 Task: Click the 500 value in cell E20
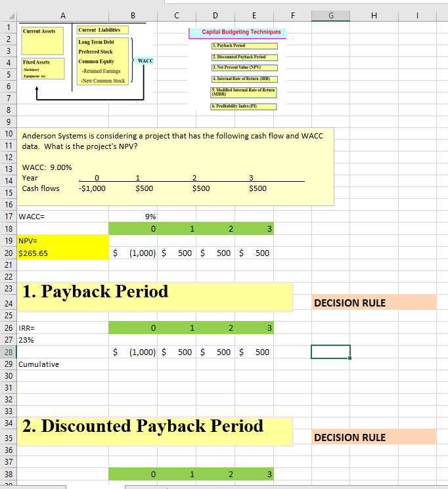[x=254, y=253]
